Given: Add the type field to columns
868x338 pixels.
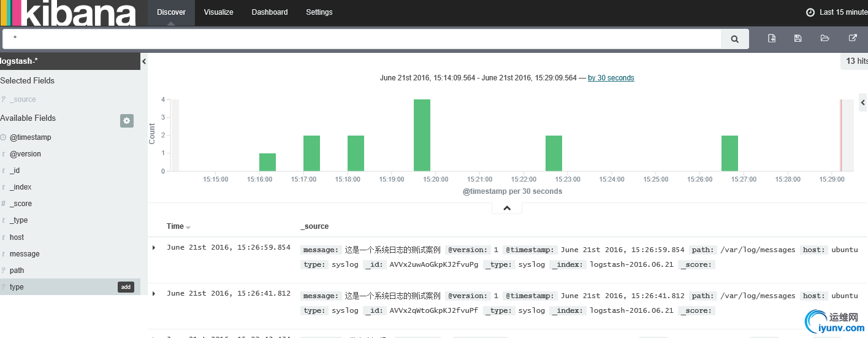Looking at the screenshot, I should tap(126, 287).
